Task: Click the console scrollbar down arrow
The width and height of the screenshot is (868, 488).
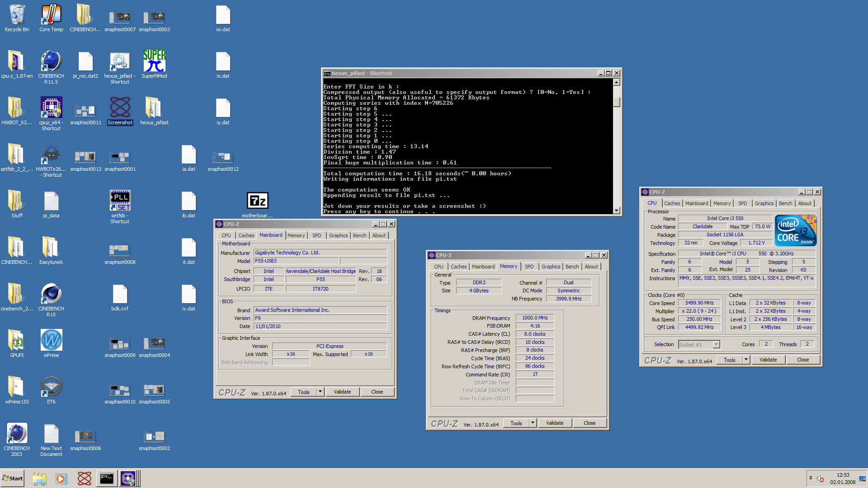Action: [x=616, y=211]
